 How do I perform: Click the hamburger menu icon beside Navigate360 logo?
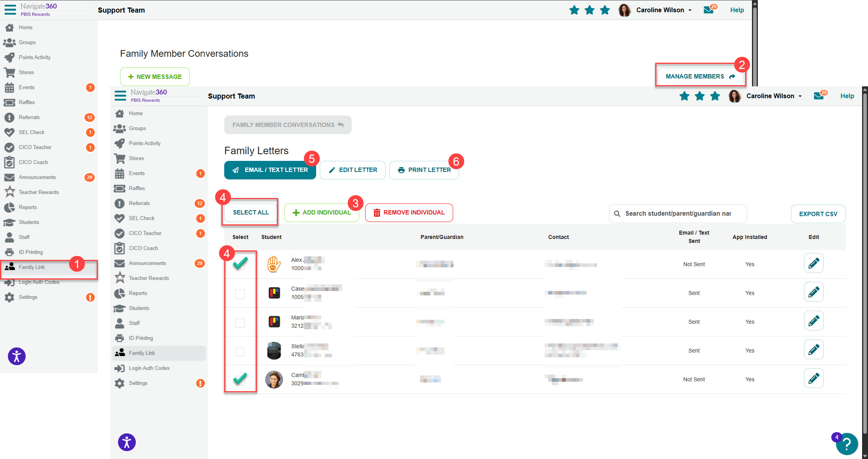120,95
